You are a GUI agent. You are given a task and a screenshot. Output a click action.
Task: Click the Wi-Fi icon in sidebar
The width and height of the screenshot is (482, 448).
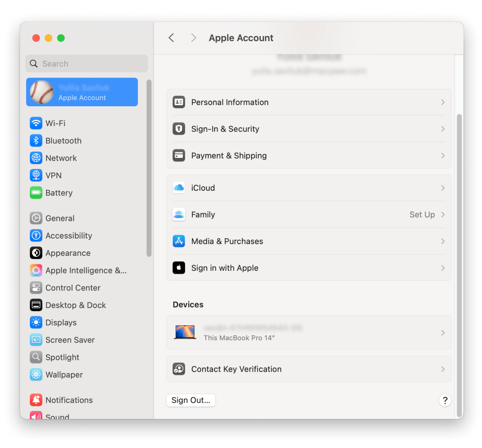pyautogui.click(x=36, y=123)
